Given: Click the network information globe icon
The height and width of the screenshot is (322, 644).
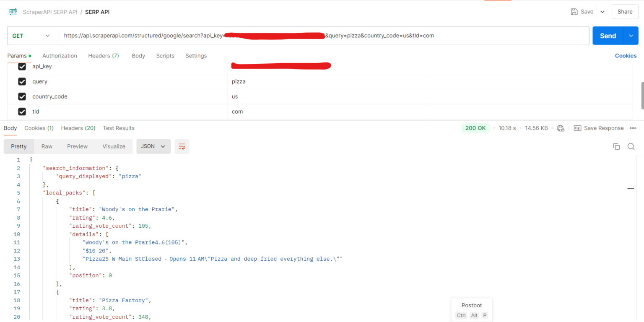Looking at the screenshot, I should (x=561, y=128).
